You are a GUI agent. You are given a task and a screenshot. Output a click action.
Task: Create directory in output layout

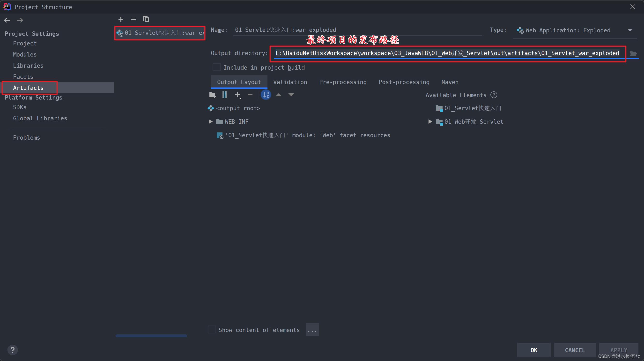point(213,95)
